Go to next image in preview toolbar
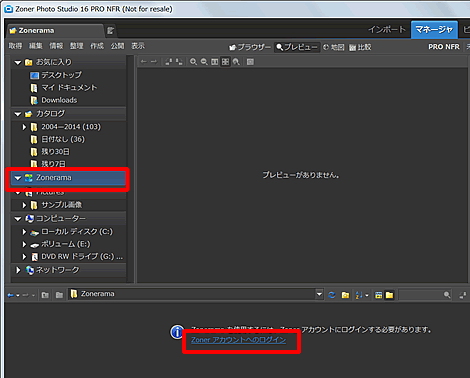470x378 pixels. click(154, 62)
